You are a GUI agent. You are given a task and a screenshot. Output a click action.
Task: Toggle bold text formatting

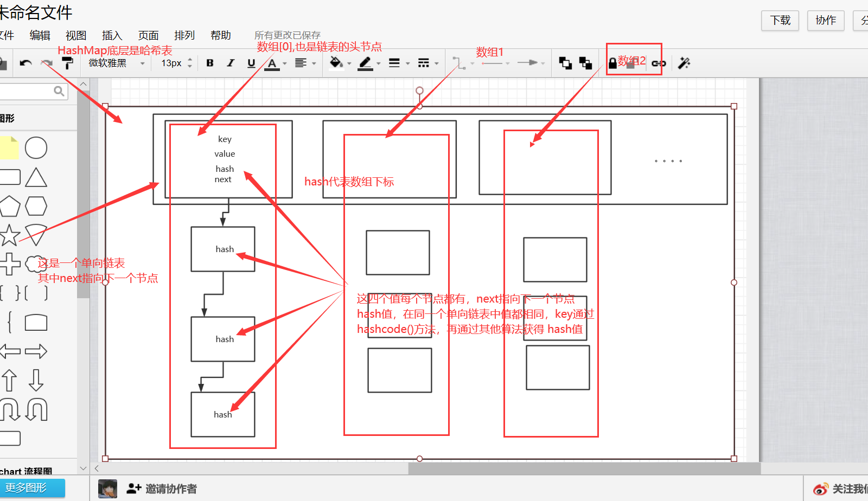[210, 63]
